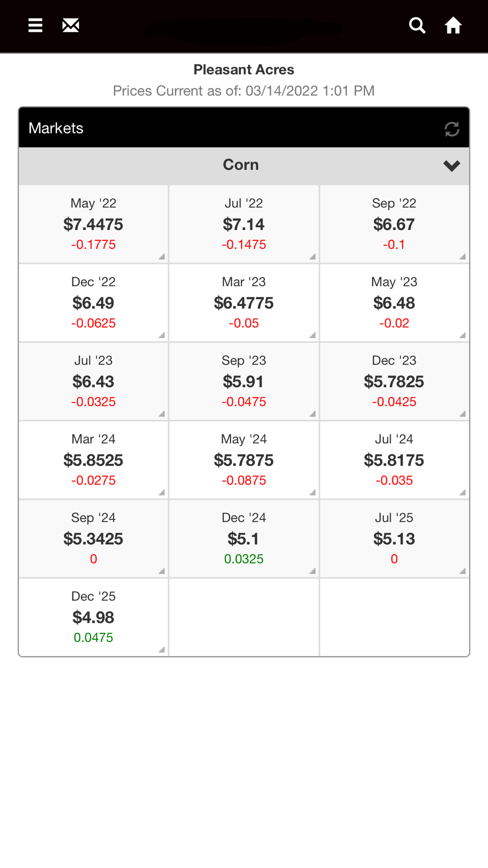
Task: Open the envelope messages icon
Action: pos(71,25)
